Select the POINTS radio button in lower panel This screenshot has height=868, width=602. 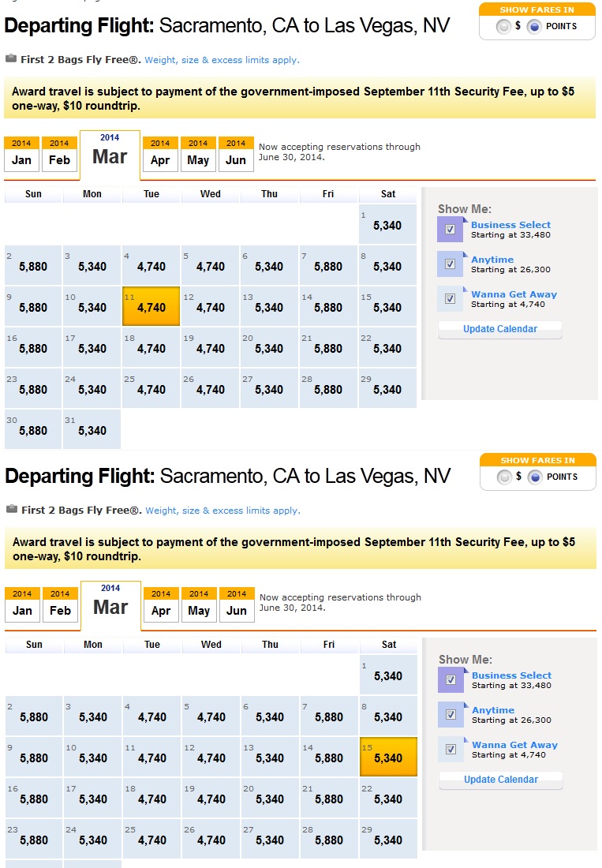(533, 477)
